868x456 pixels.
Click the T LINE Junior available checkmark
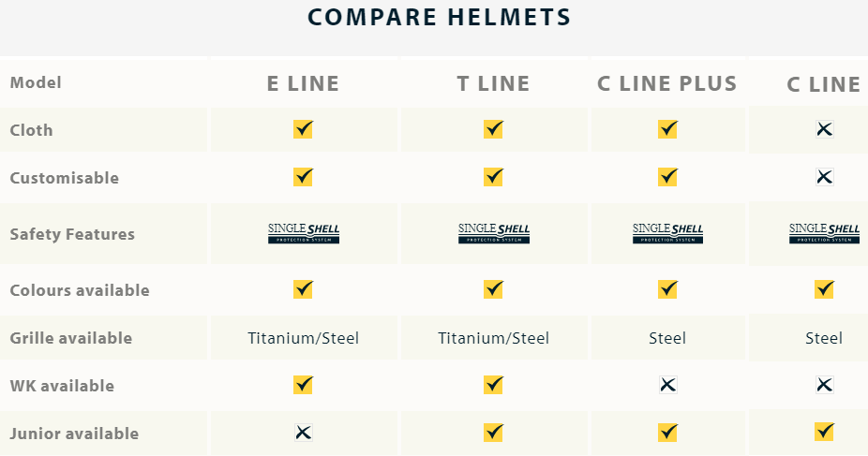(494, 432)
